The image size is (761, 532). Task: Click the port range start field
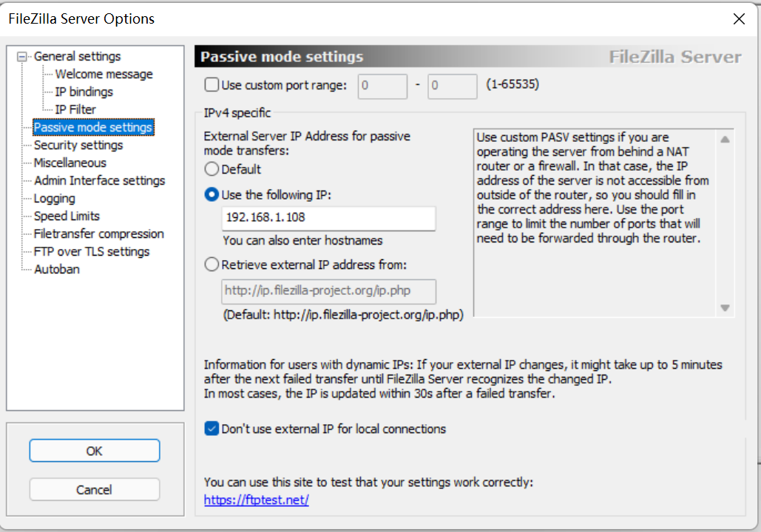click(382, 86)
